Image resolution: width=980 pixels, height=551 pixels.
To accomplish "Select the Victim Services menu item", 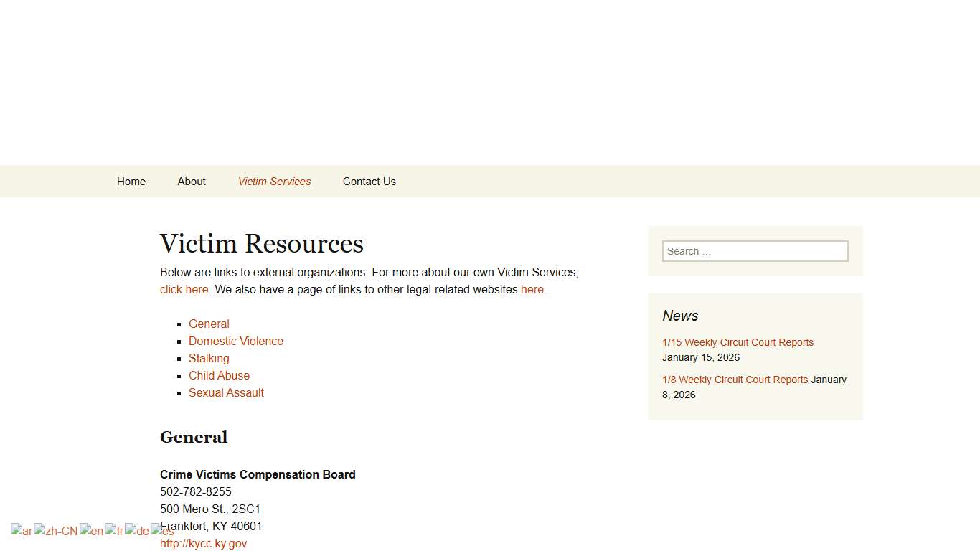I will click(x=274, y=181).
